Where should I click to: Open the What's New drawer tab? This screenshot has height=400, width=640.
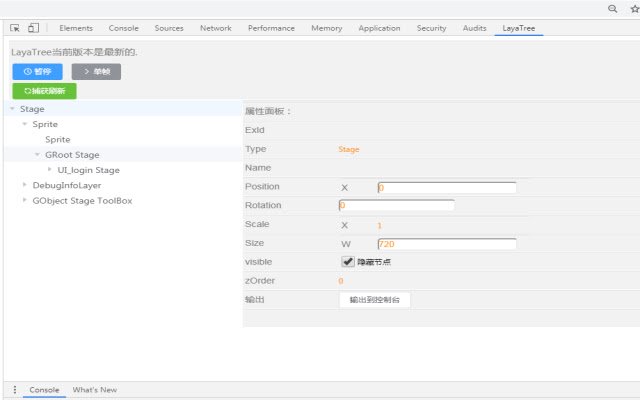[95, 390]
